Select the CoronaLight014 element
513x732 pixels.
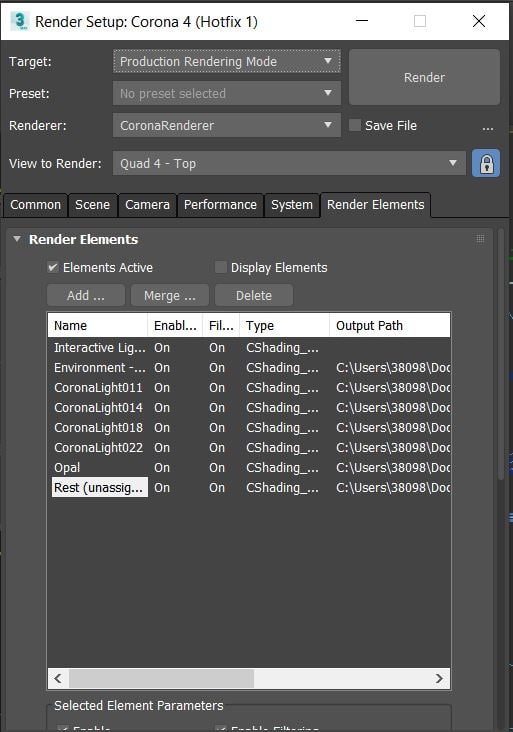[x=98, y=408]
